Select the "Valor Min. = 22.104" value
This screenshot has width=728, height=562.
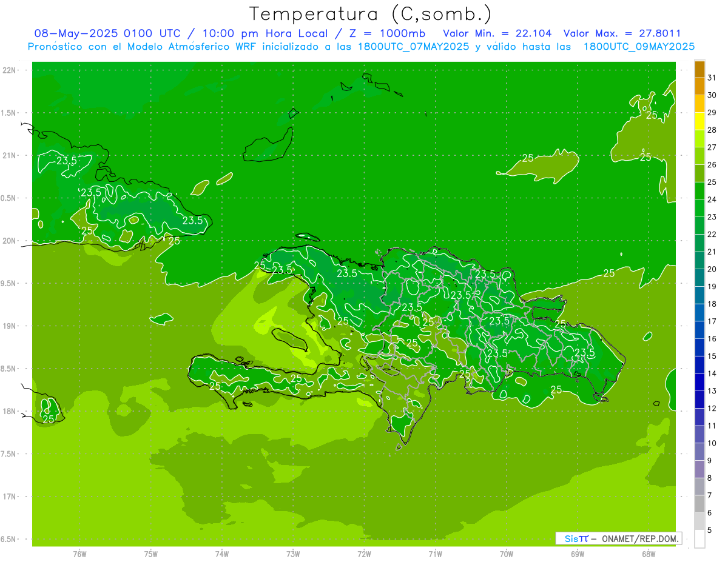coord(497,33)
